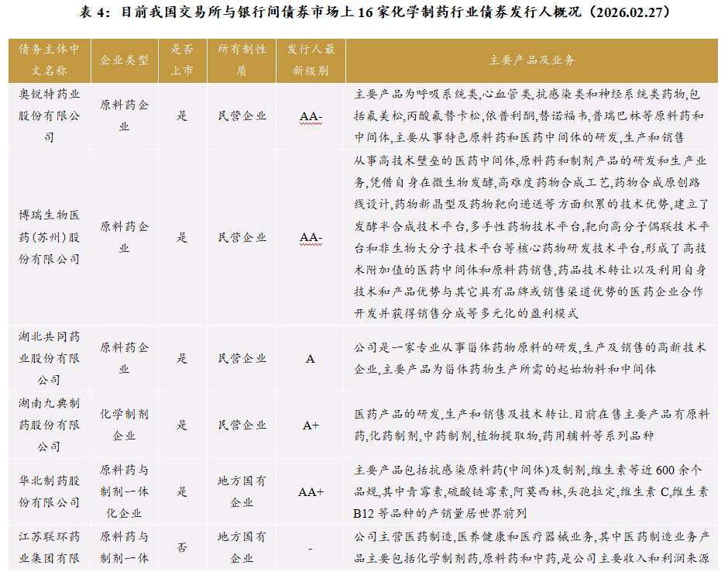The image size is (728, 579).
Task: Select header cell 是否上市
Action: pyautogui.click(x=182, y=60)
